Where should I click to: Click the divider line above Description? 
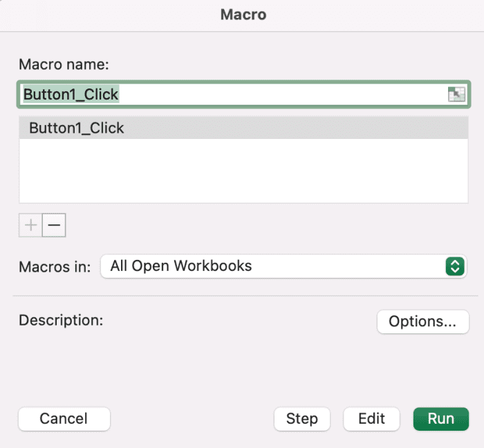(241, 296)
